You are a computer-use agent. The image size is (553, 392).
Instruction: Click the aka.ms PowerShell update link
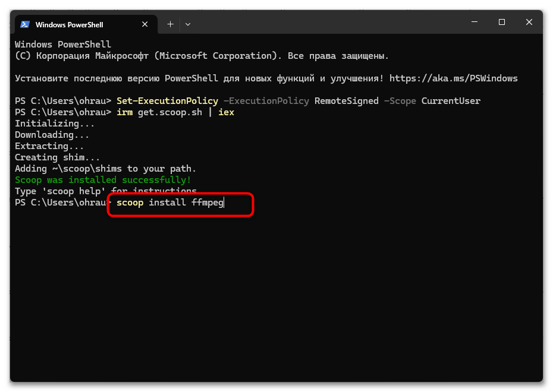[454, 78]
